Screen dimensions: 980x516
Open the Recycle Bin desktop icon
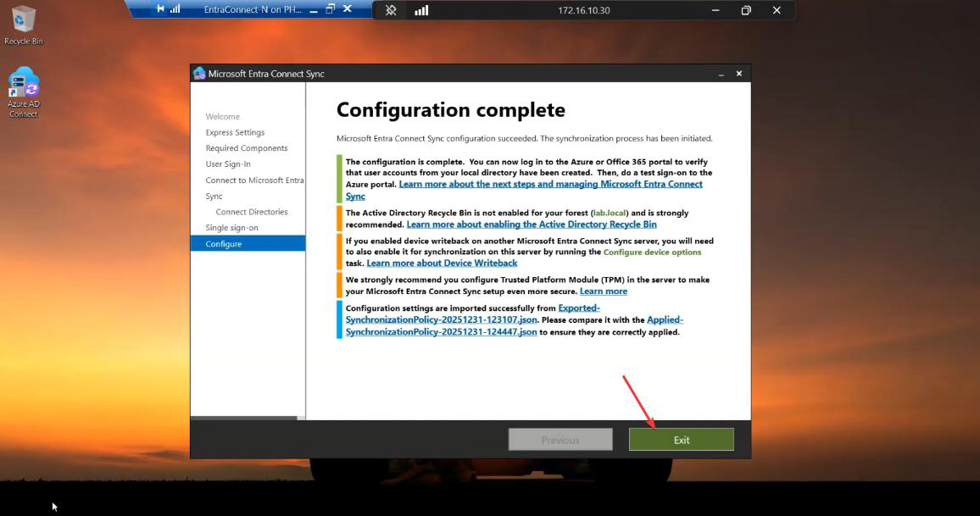pos(23,25)
